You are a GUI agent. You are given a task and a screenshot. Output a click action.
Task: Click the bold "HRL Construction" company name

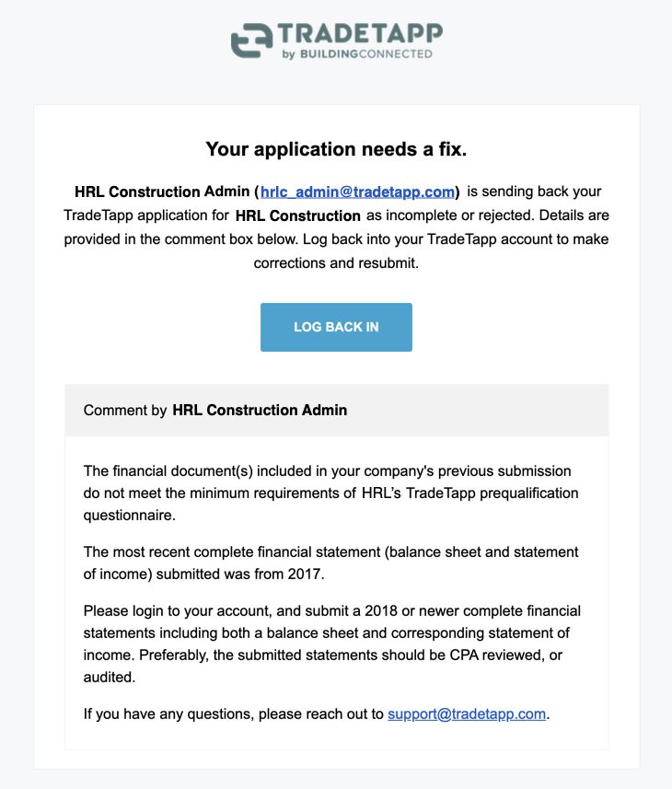297,216
